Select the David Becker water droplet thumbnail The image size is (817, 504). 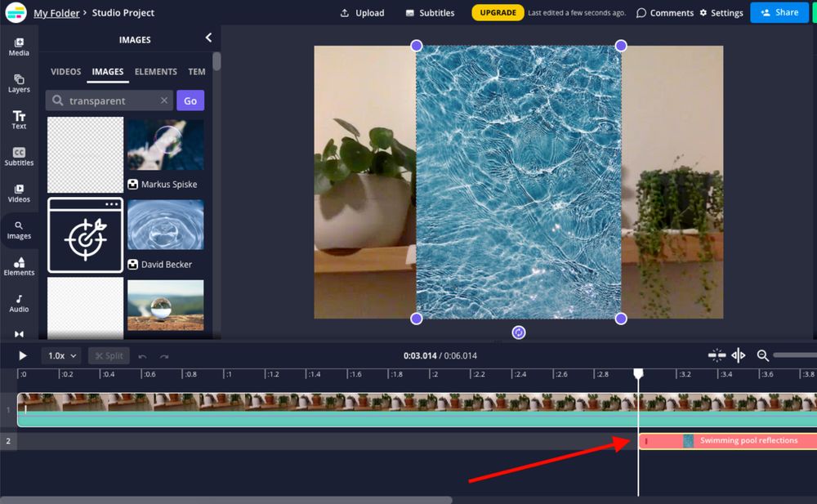(165, 226)
